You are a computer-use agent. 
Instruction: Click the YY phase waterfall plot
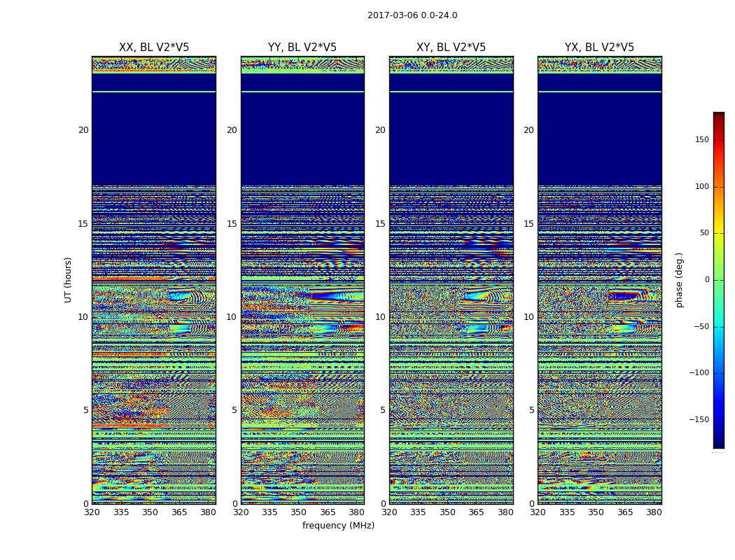[302, 280]
